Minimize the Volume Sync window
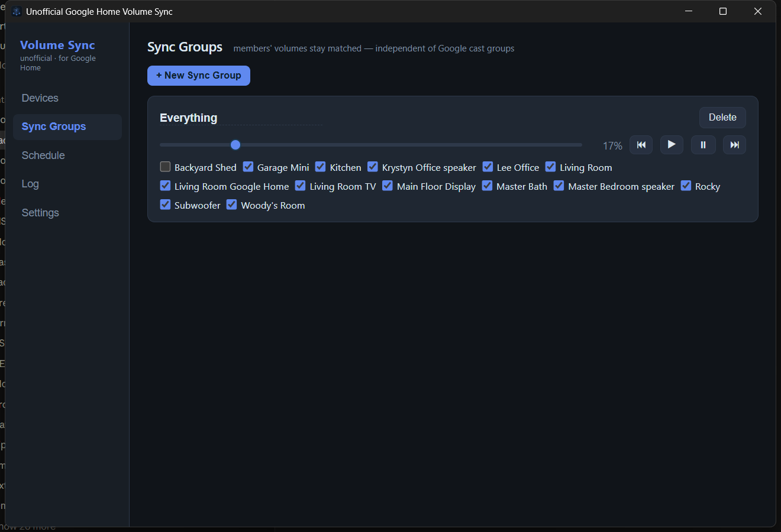Viewport: 781px width, 532px height. pyautogui.click(x=689, y=11)
